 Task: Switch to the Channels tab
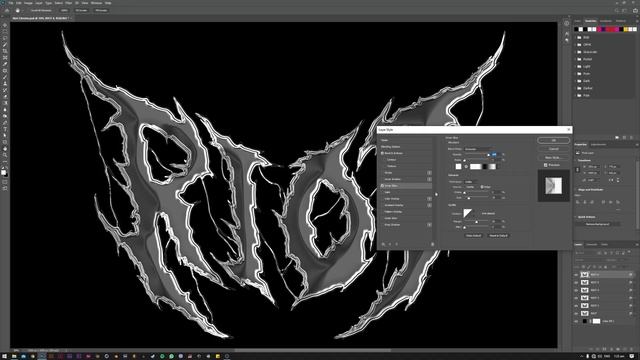pyautogui.click(x=591, y=244)
